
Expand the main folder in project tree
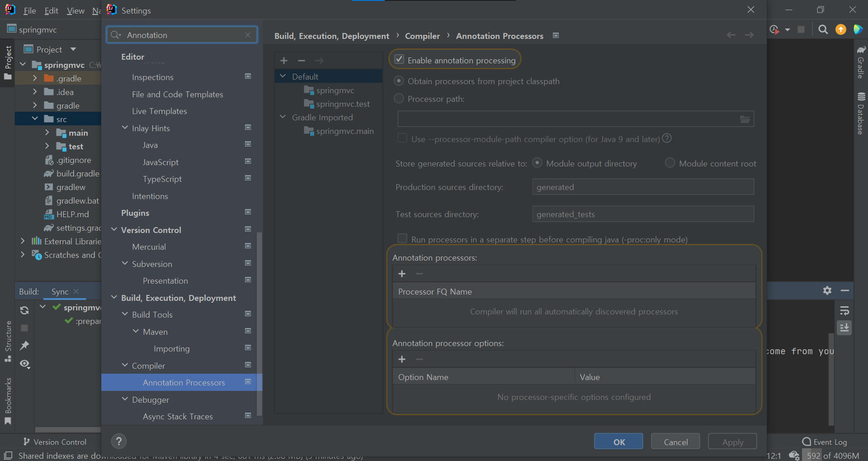(47, 133)
